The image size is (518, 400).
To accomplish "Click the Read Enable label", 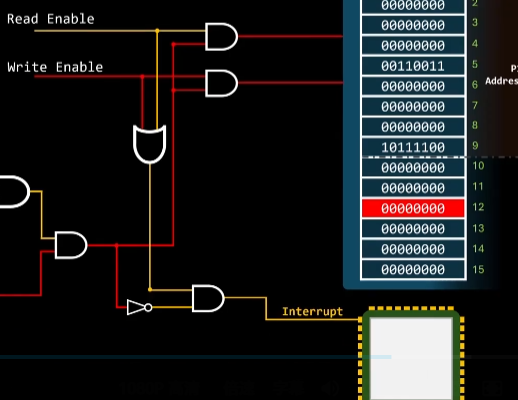I will (x=51, y=19).
